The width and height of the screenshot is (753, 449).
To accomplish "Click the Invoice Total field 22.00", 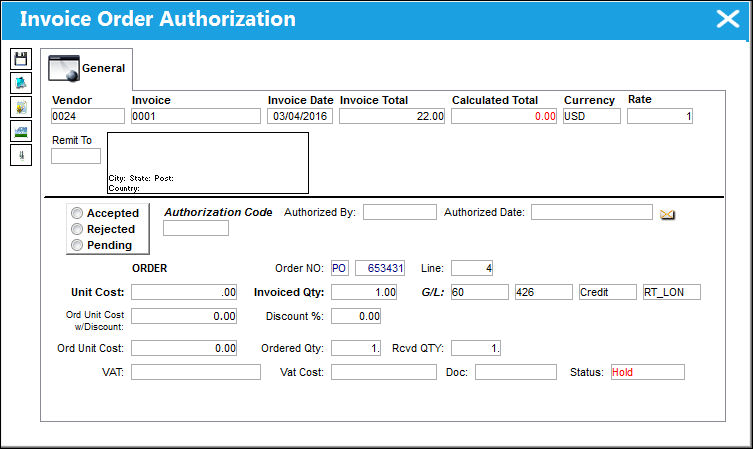I will tap(392, 116).
